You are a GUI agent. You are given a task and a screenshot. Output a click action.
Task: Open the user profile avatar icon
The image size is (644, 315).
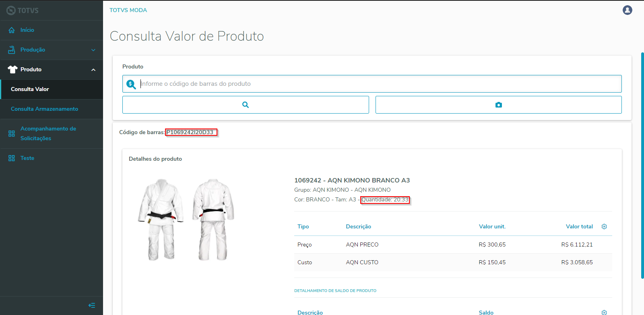[627, 10]
